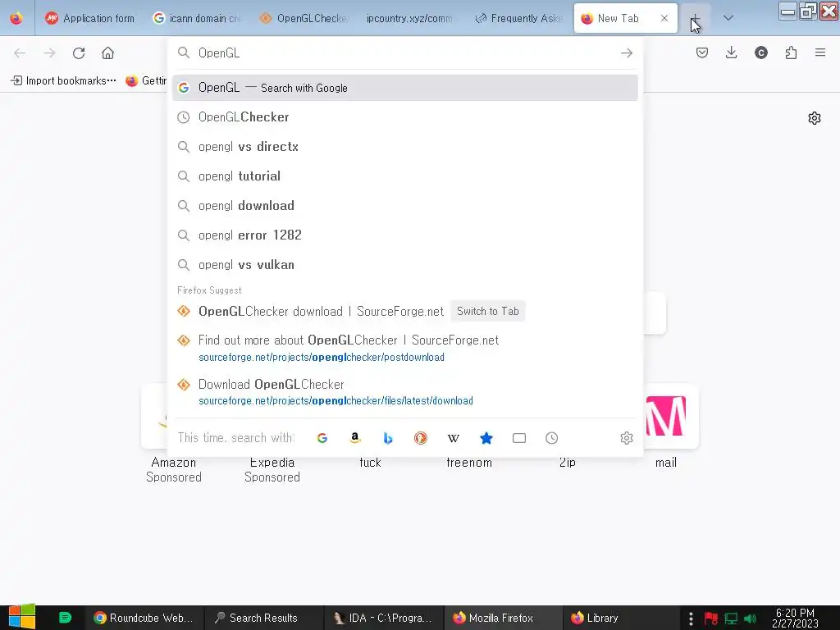This screenshot has width=840, height=630.
Task: Search this time with Google
Action: [x=322, y=438]
